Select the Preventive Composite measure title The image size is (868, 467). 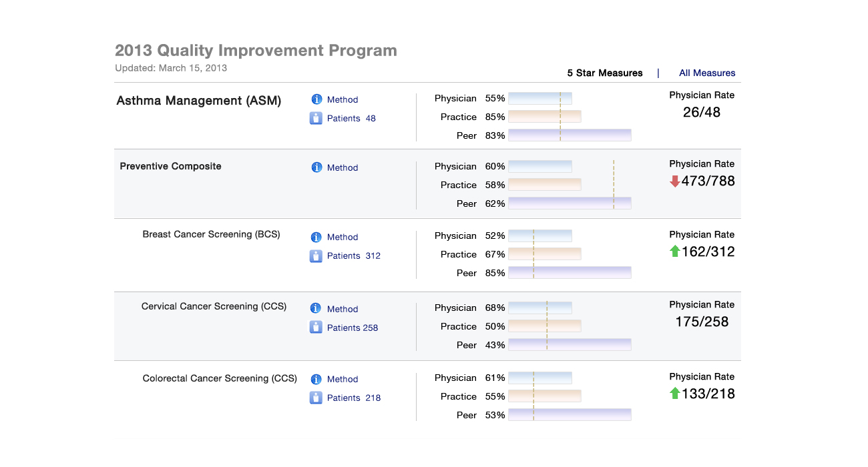170,166
